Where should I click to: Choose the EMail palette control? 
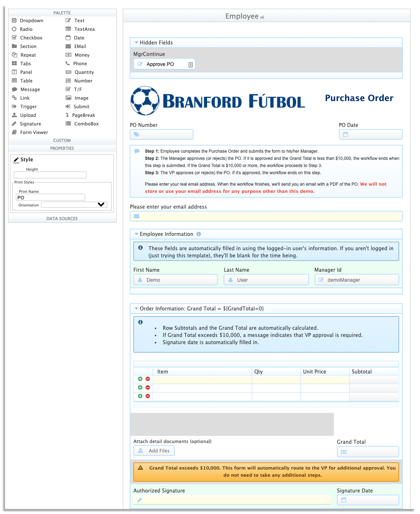coord(76,46)
